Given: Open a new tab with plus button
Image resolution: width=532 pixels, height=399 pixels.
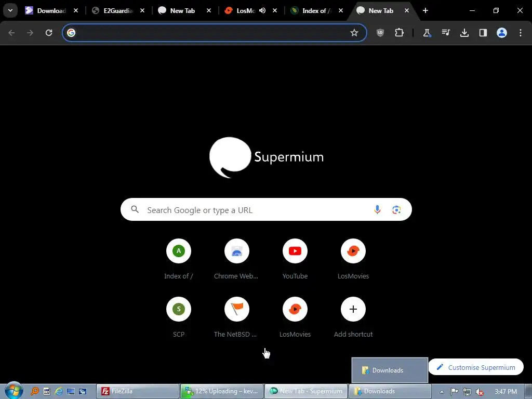Looking at the screenshot, I should [425, 10].
